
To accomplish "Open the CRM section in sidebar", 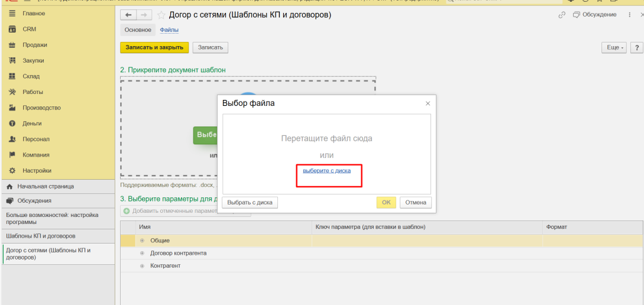I will pyautogui.click(x=29, y=29).
